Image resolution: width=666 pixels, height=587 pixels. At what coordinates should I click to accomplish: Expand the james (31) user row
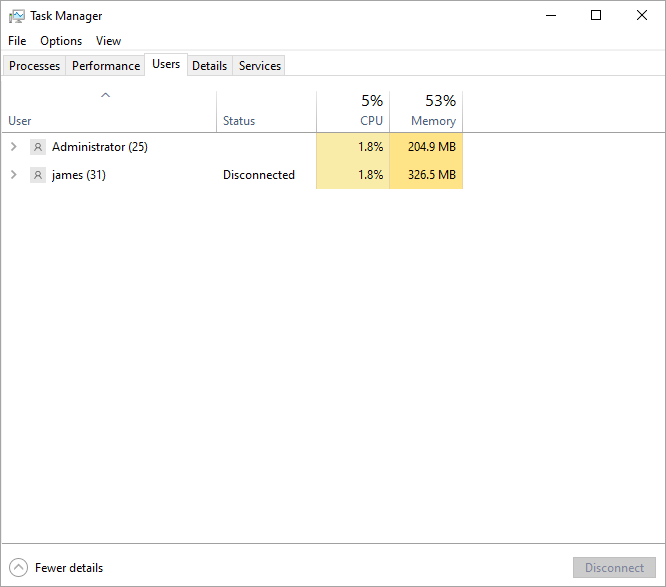[14, 175]
